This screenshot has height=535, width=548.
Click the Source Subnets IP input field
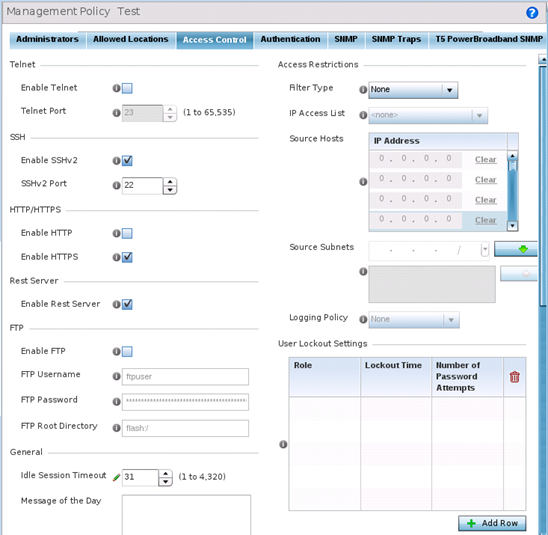tap(428, 250)
